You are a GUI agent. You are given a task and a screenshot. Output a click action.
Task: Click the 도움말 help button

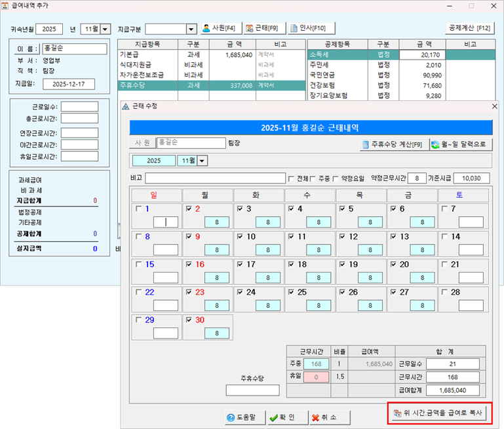click(x=245, y=417)
